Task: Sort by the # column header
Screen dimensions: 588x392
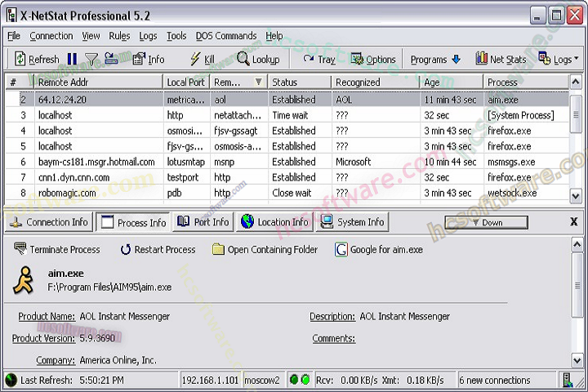Action: pyautogui.click(x=20, y=82)
